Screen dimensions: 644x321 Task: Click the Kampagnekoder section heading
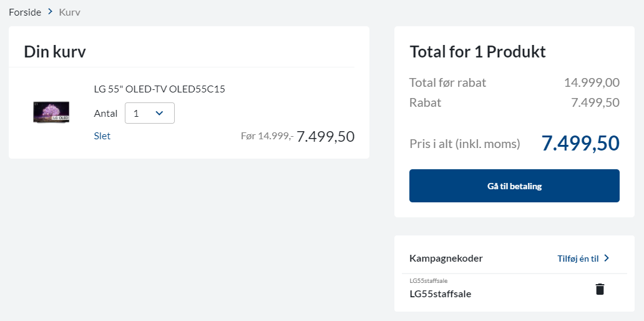coord(446,258)
